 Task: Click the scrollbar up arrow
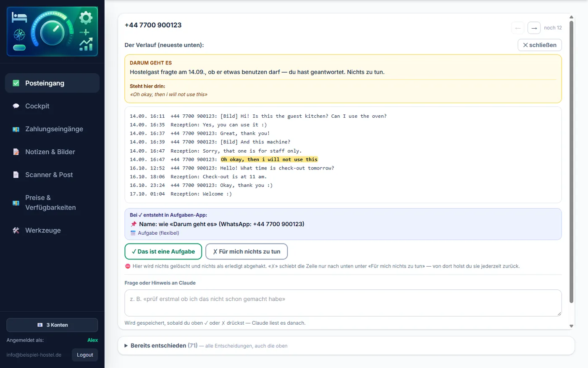571,17
